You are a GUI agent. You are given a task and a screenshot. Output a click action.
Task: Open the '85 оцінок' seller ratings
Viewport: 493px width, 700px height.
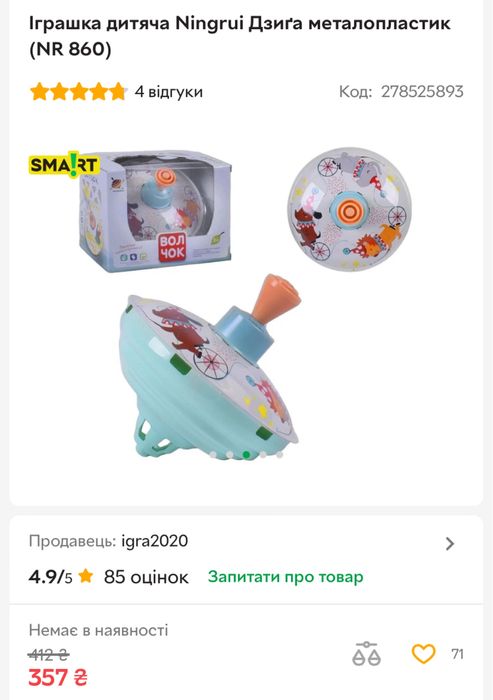click(146, 577)
